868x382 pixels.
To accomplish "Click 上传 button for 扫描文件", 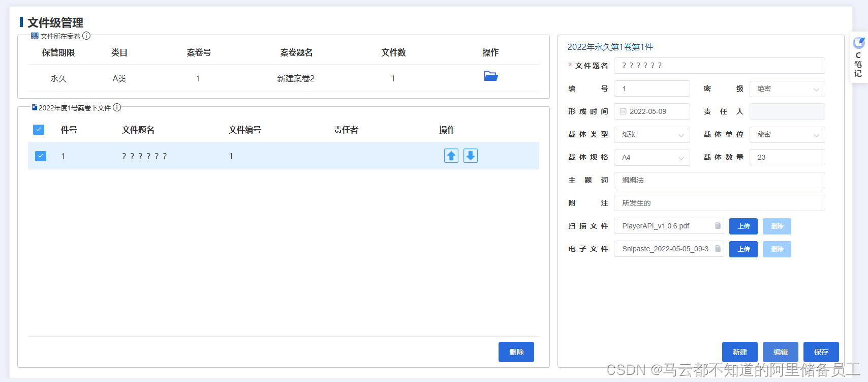I will [x=743, y=226].
